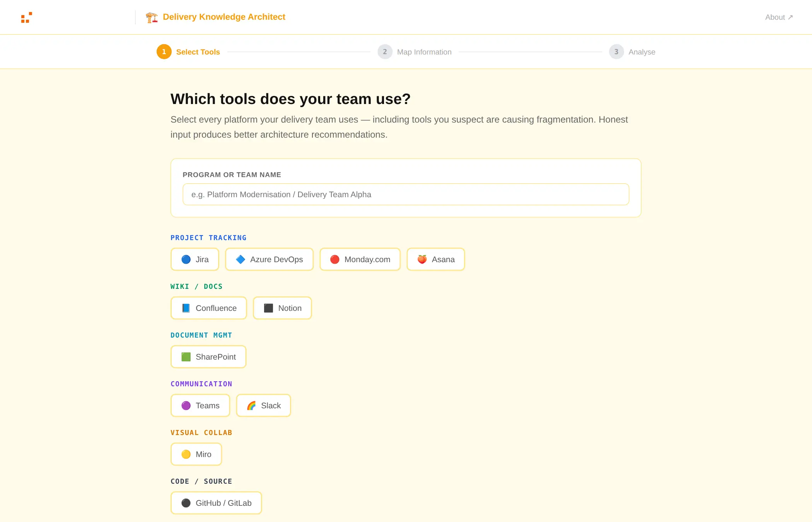
Task: Click the Confluence blue book icon
Action: 186,308
